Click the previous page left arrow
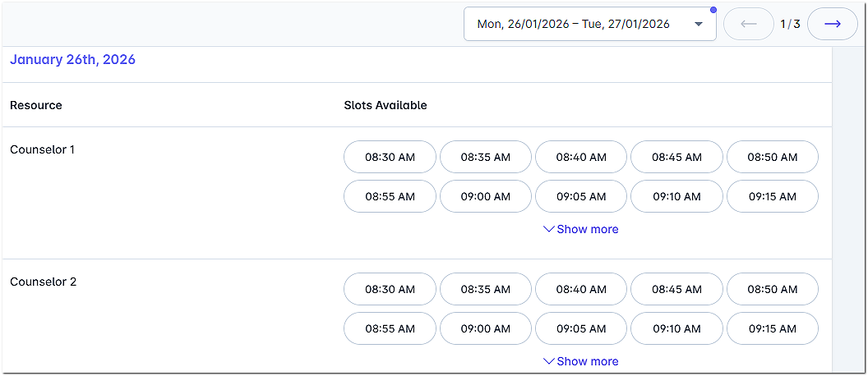 point(748,24)
